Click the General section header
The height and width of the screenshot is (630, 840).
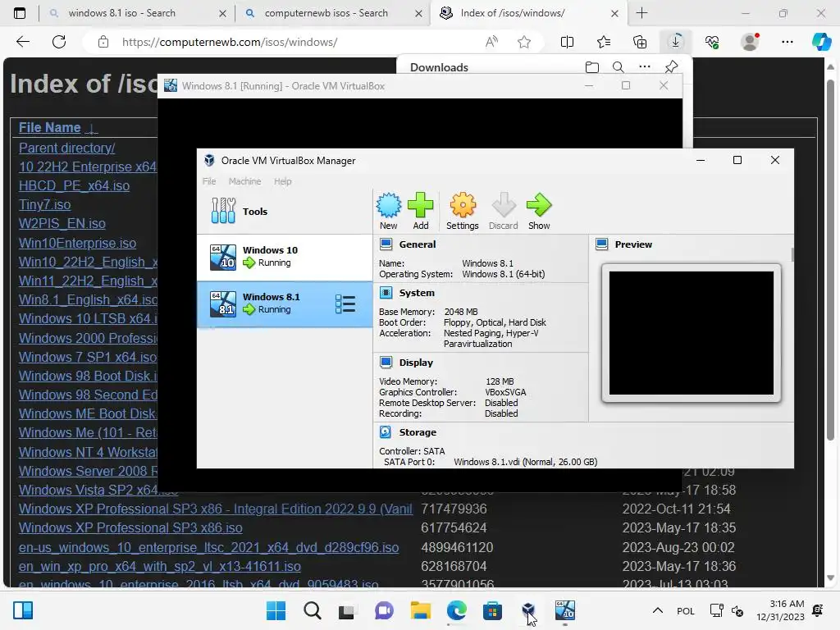(x=418, y=244)
